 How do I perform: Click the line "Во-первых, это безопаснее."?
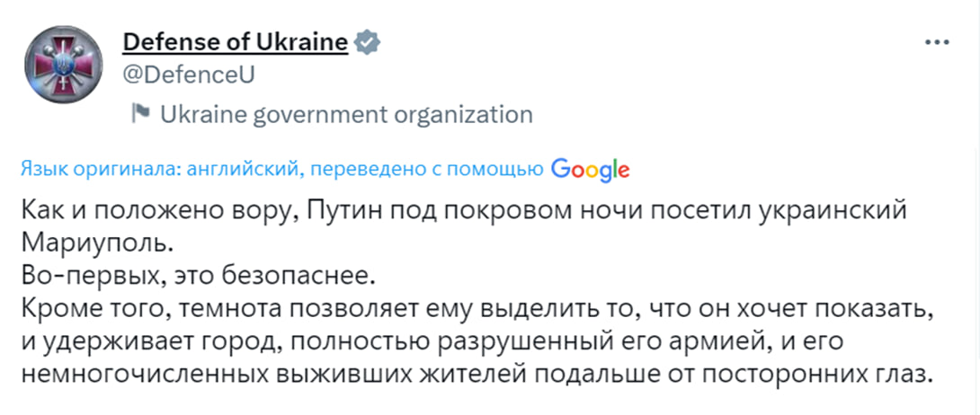tap(199, 275)
